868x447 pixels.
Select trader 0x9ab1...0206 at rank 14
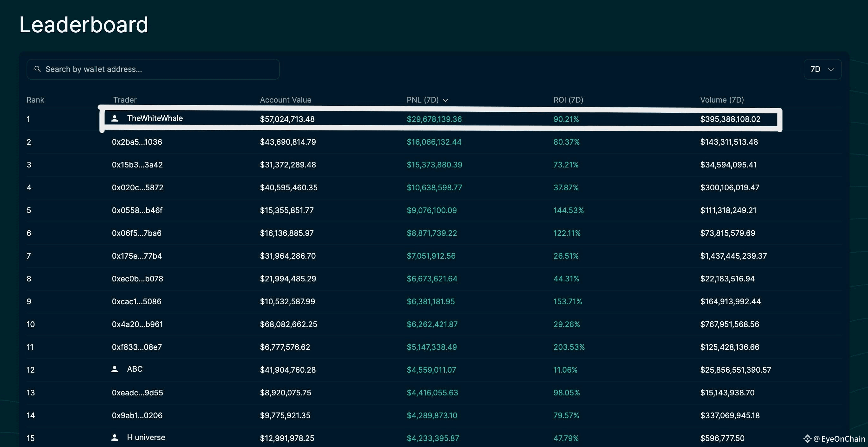(x=137, y=415)
